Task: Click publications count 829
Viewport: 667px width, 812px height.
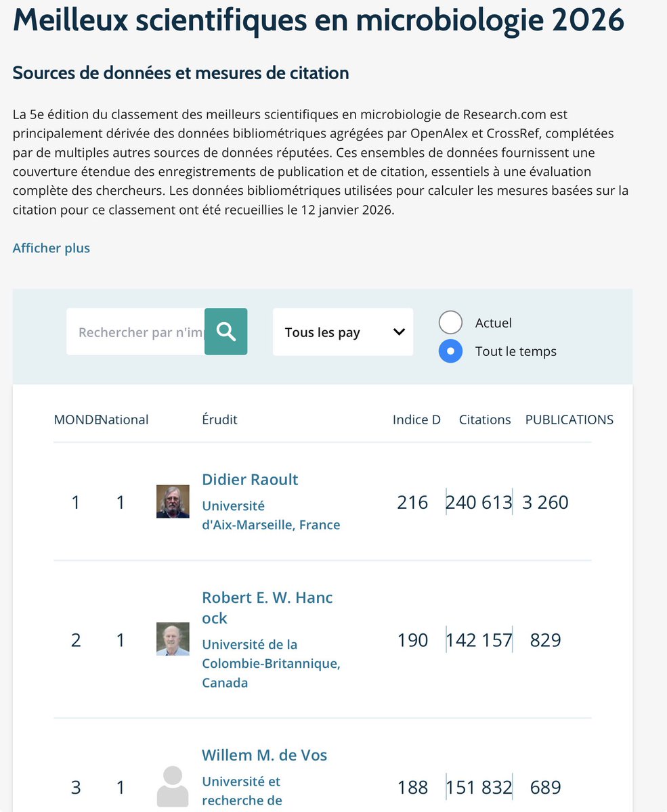Action: coord(546,640)
